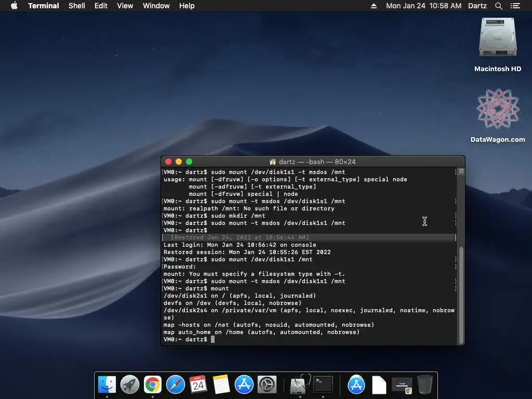532x399 pixels.
Task: Open Notes from the Dock
Action: pyautogui.click(x=221, y=384)
